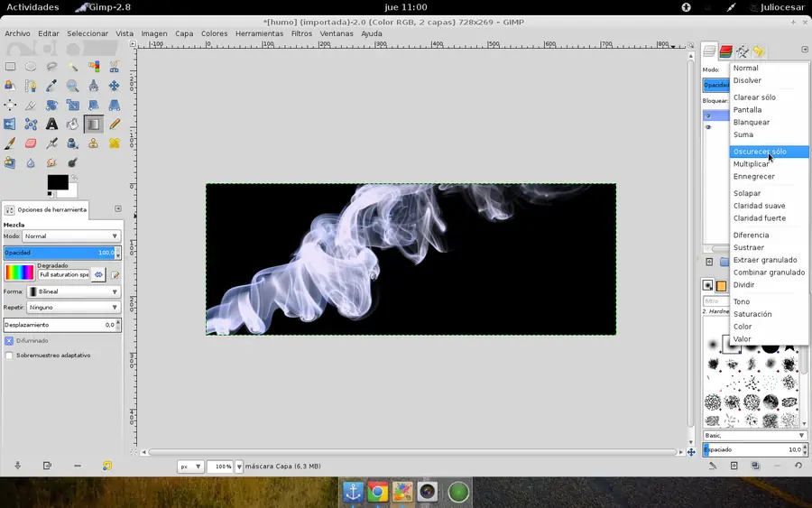Select the Blend gradient tool
812x508 pixels.
click(x=93, y=125)
